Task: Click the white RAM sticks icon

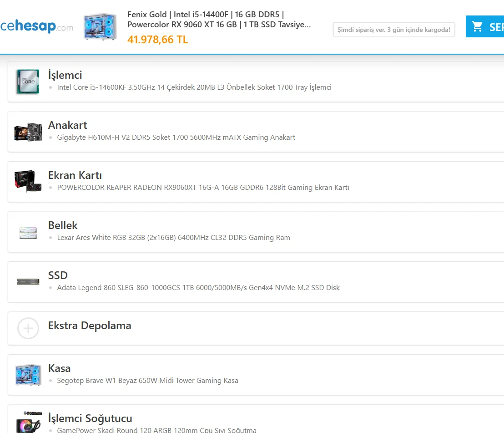Action: click(x=28, y=233)
